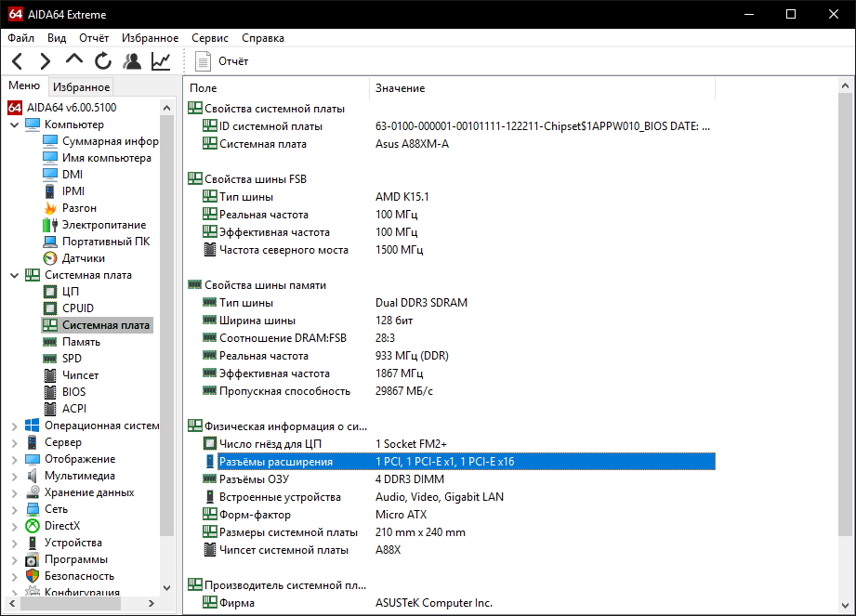Viewport: 856px width, 616px height.
Task: Open the Файл menu
Action: coord(21,38)
